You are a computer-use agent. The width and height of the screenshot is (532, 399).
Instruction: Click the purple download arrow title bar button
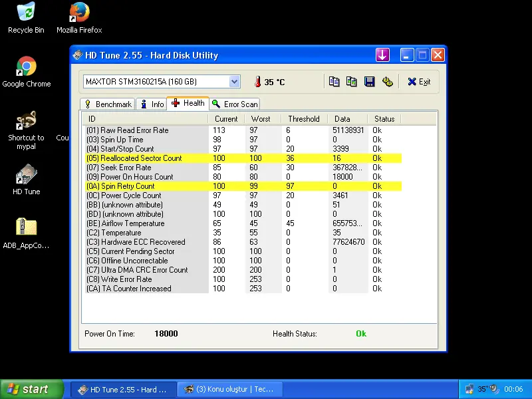click(x=382, y=55)
